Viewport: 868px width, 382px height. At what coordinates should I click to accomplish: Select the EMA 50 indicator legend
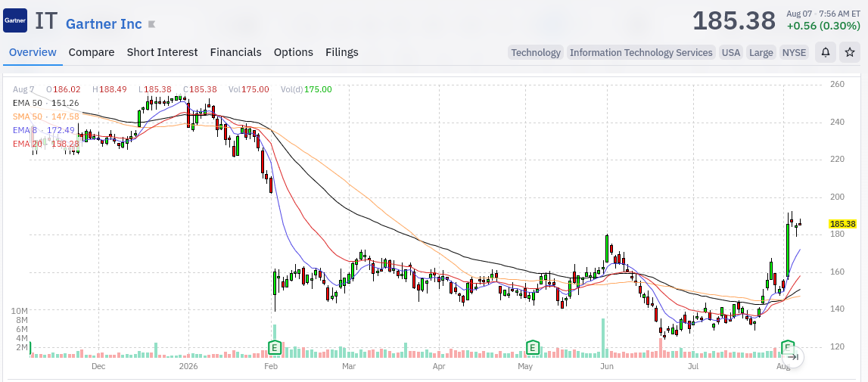46,103
